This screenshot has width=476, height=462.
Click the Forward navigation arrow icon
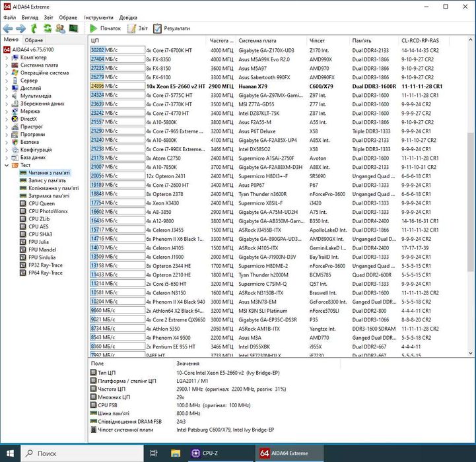point(21,28)
